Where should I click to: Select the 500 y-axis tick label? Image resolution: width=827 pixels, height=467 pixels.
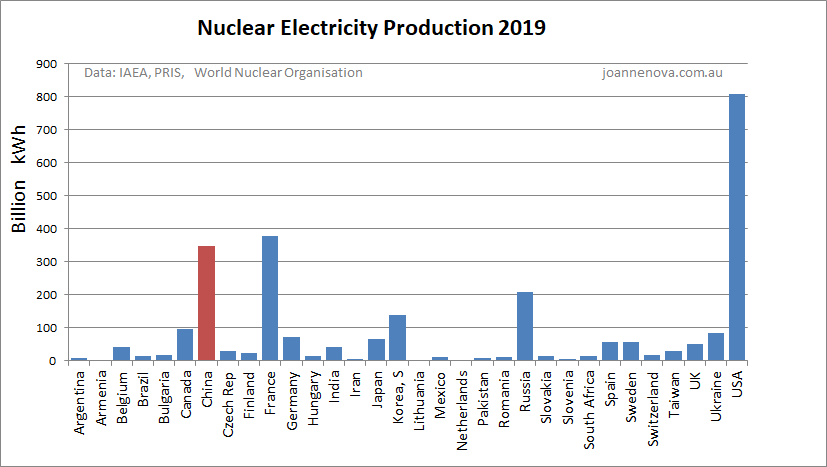(43, 196)
